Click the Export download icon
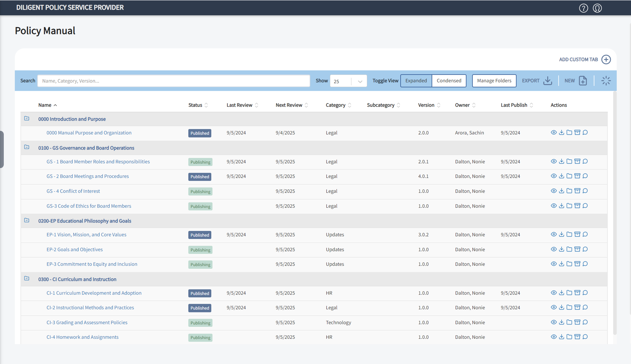The height and width of the screenshot is (364, 631). [x=548, y=81]
